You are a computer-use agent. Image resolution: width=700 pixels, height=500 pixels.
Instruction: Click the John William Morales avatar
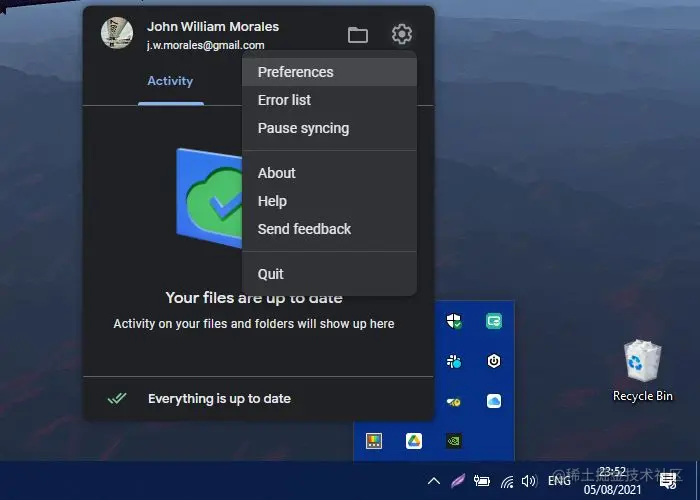[x=117, y=33]
